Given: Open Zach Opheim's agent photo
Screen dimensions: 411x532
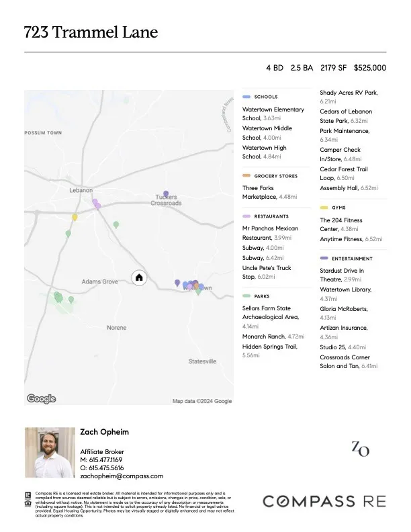Looking at the screenshot, I should pos(50,453).
